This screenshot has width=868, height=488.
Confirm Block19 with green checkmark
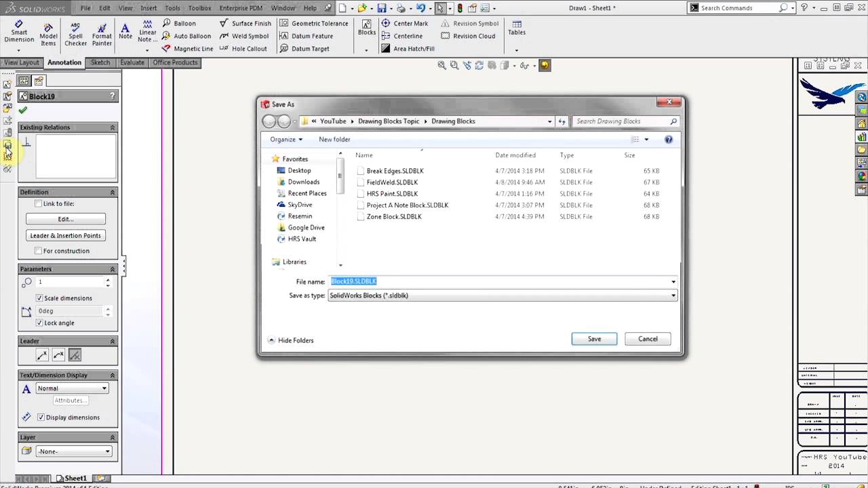[23, 110]
